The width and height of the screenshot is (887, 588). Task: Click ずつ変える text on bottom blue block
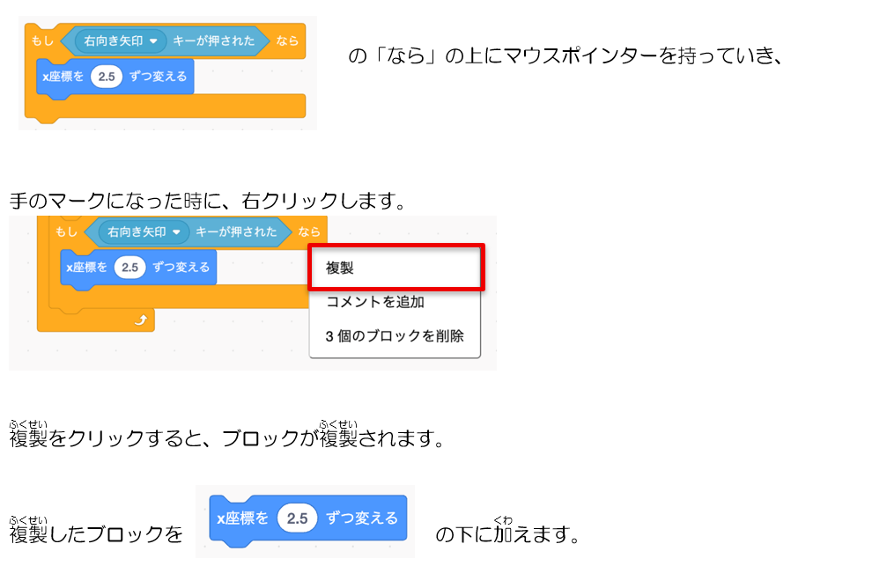coord(362,518)
